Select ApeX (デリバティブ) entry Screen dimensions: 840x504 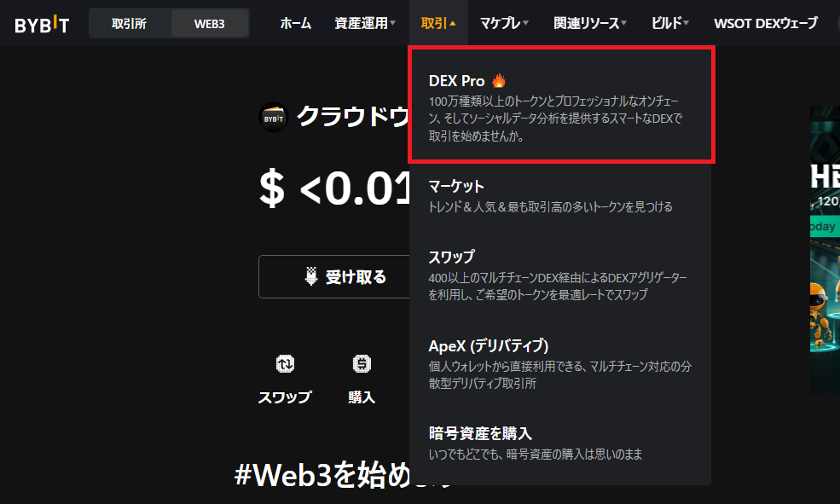pyautogui.click(x=560, y=363)
